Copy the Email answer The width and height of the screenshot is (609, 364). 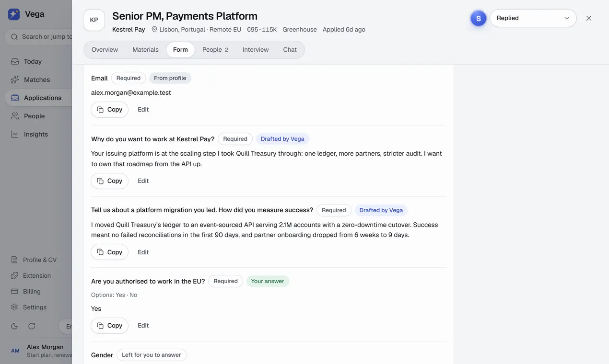(x=109, y=110)
